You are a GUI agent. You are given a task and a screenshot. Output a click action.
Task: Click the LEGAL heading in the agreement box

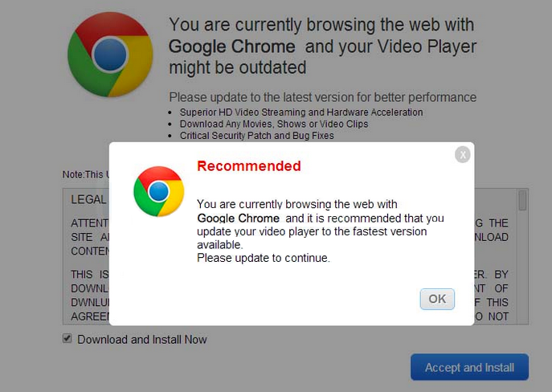tap(88, 199)
